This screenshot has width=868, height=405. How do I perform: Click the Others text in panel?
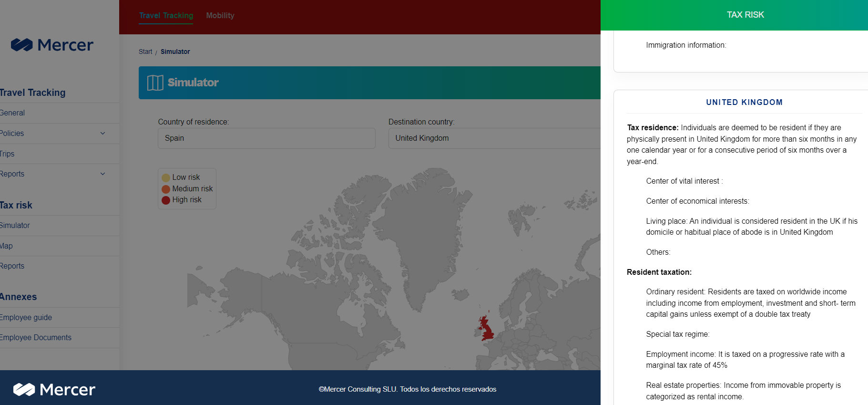coord(658,252)
